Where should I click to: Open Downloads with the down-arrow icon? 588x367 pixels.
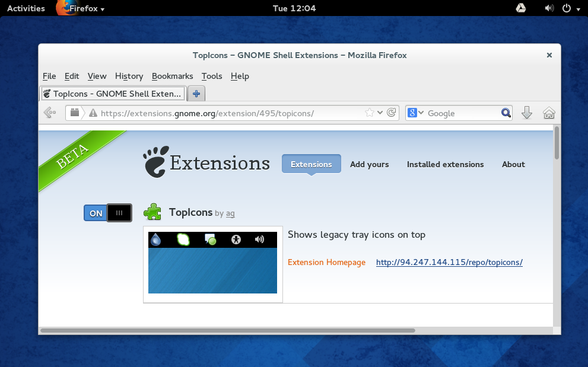526,113
